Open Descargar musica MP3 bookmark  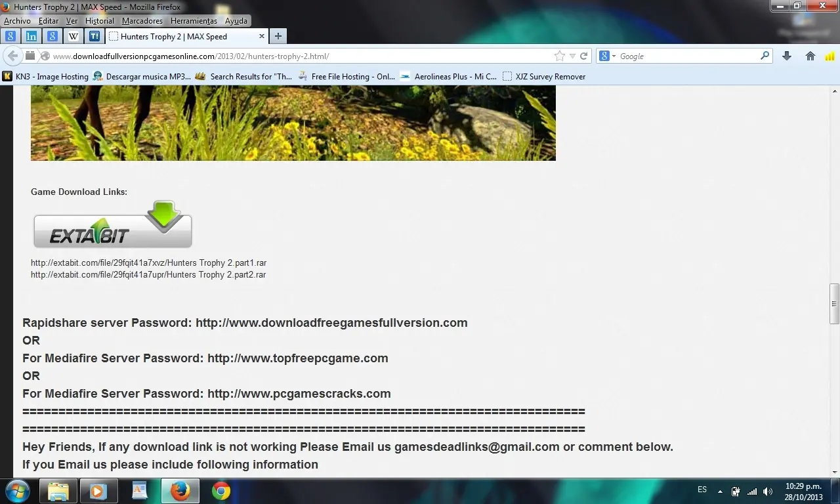click(x=142, y=77)
